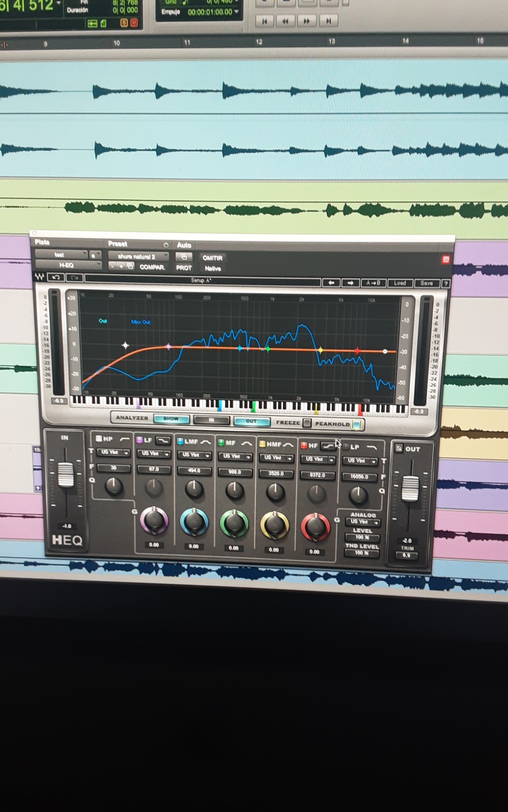Toggle the blue LMF band enable square

coord(180,441)
